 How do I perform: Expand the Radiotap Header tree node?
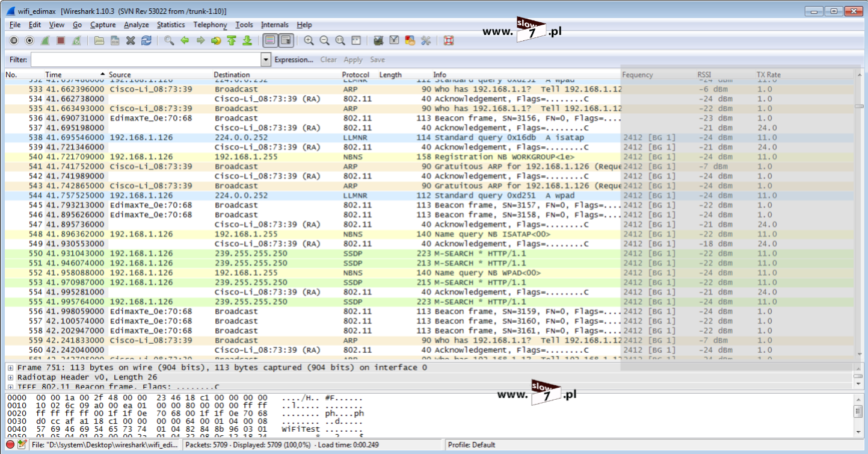10,377
